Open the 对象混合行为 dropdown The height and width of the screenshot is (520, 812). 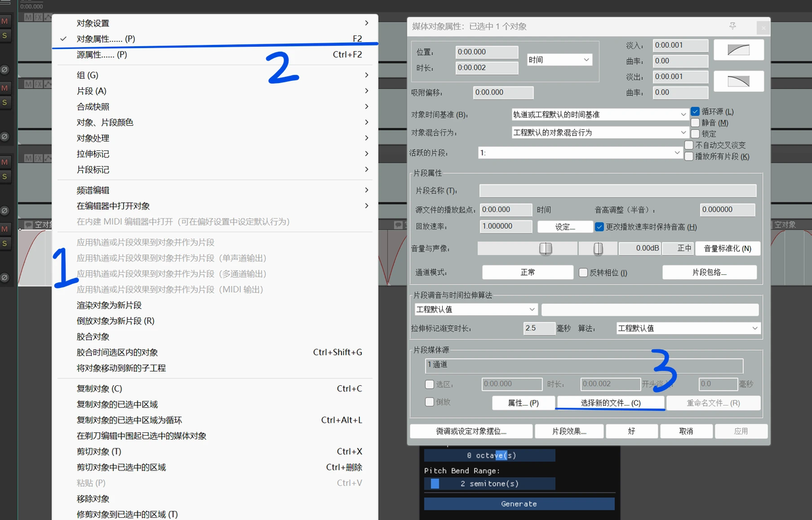click(x=599, y=133)
